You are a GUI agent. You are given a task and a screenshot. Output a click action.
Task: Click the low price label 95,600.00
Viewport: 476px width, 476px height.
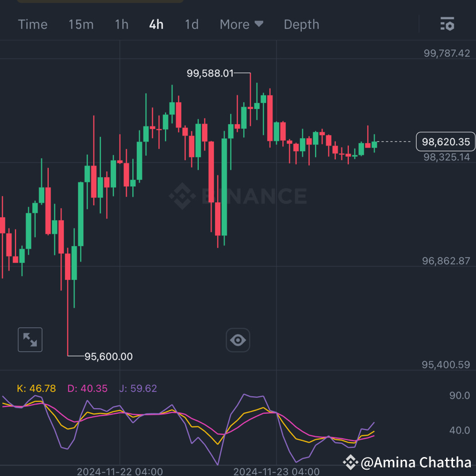coord(109,356)
